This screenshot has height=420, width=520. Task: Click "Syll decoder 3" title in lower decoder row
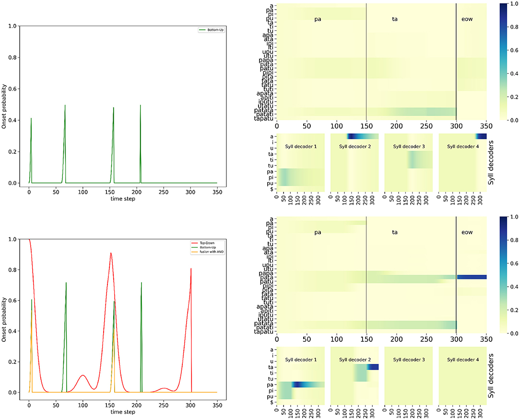[x=409, y=360]
